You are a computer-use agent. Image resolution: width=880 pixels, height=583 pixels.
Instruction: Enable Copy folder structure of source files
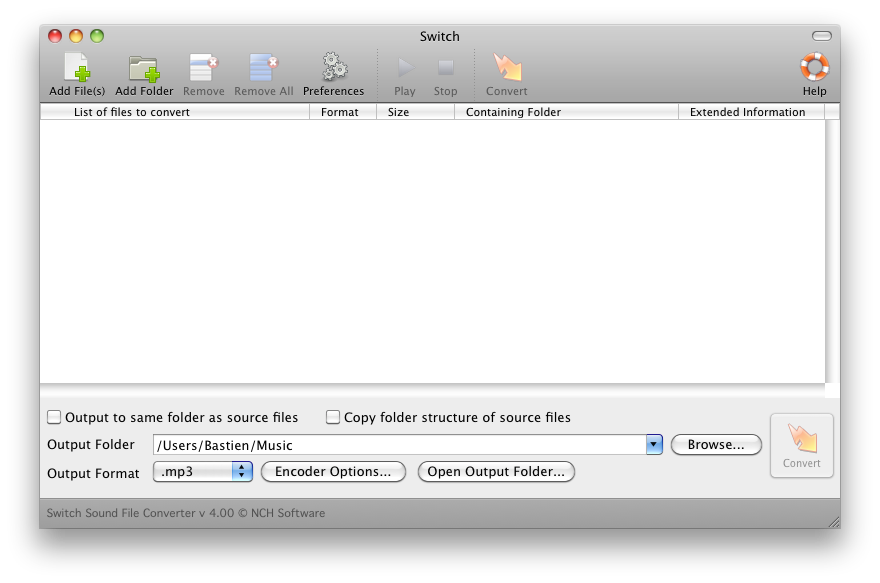click(x=333, y=417)
